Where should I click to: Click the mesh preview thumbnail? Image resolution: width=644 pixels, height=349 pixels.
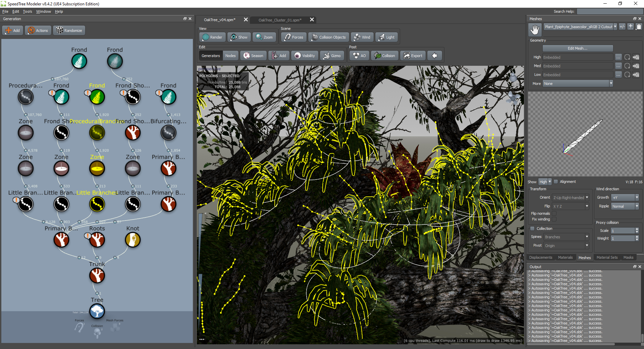[x=585, y=134]
